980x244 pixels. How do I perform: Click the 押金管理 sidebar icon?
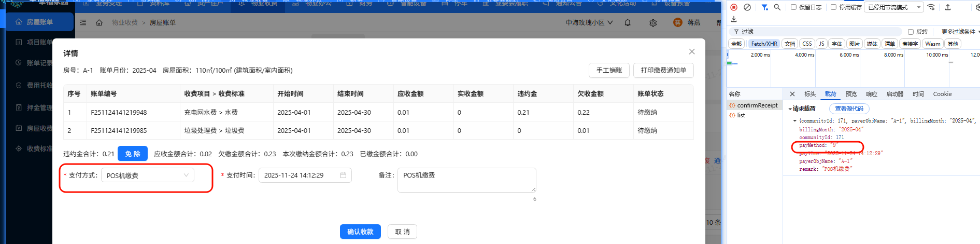click(x=19, y=107)
